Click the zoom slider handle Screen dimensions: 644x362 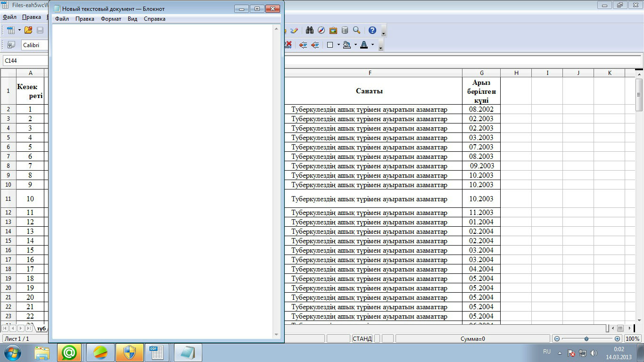coord(586,338)
